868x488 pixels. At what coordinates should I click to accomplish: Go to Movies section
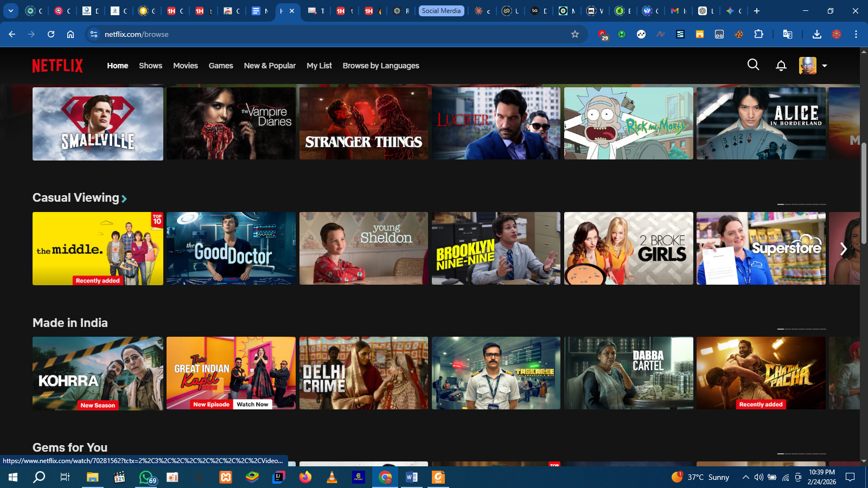[x=185, y=66]
